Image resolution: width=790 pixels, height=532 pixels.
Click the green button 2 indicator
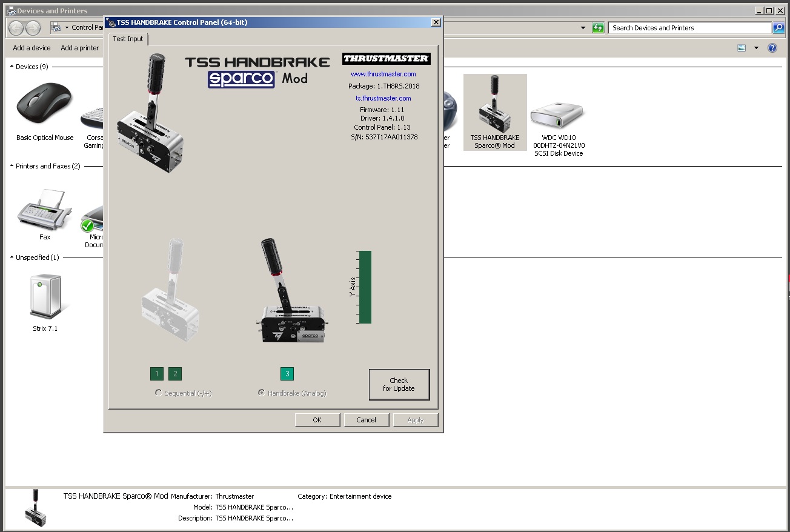tap(175, 374)
